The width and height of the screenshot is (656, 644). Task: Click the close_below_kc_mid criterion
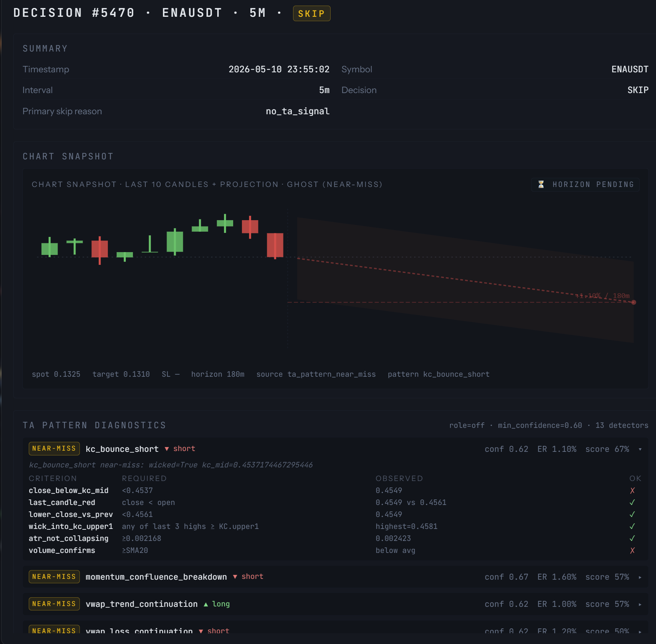(69, 491)
